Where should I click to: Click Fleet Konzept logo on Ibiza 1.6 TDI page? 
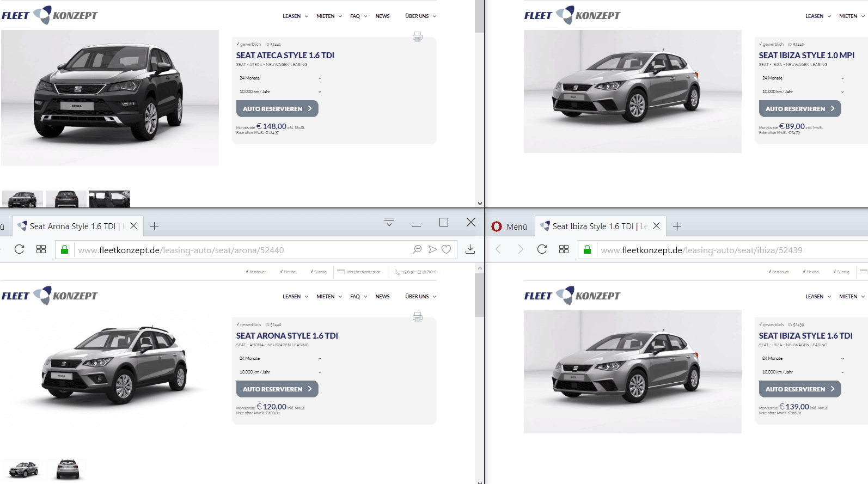pyautogui.click(x=572, y=296)
